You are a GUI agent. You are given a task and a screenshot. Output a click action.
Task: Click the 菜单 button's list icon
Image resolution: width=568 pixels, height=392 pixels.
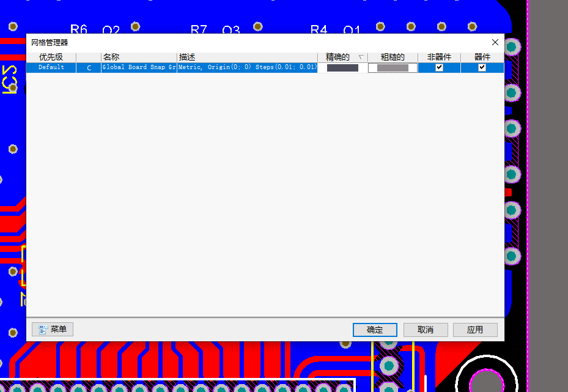click(x=43, y=330)
